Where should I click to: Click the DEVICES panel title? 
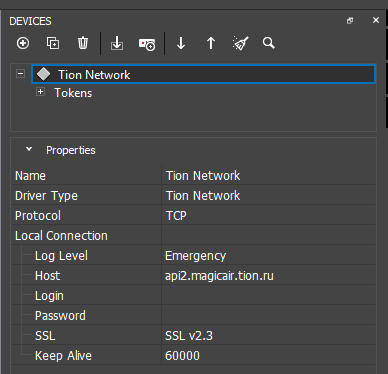[30, 21]
